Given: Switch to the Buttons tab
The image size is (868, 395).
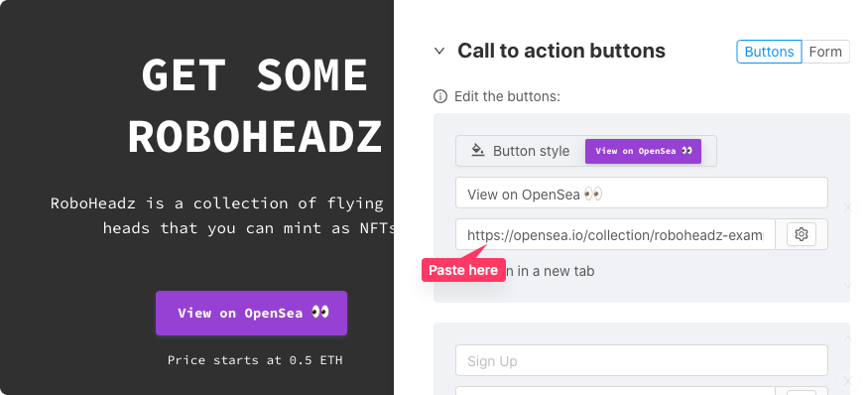Looking at the screenshot, I should click(x=769, y=52).
